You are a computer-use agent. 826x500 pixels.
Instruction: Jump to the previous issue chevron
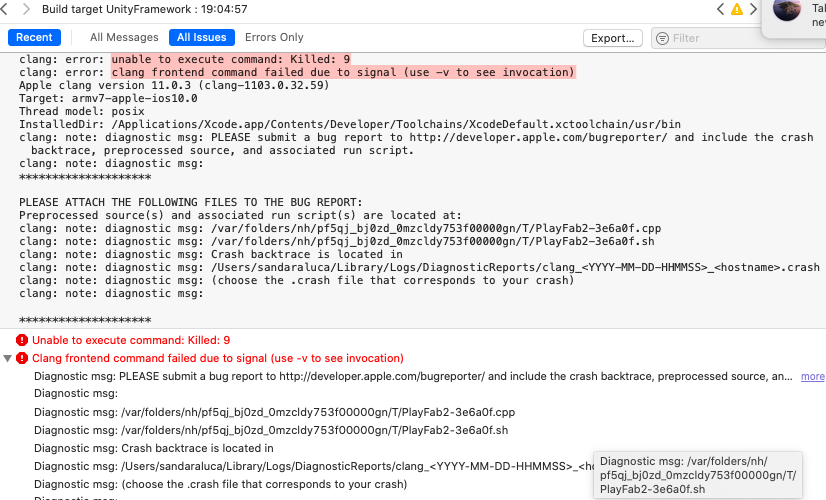pyautogui.click(x=721, y=9)
